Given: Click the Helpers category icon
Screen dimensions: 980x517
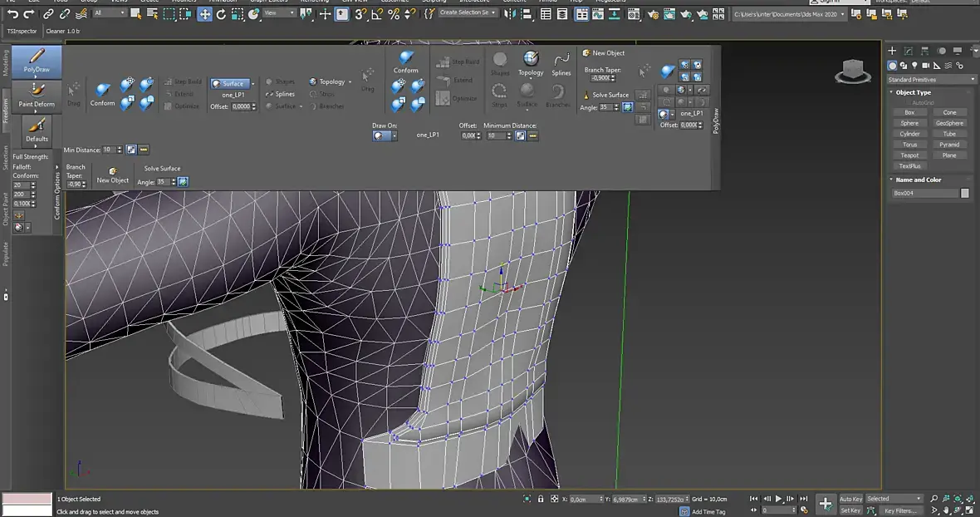Looking at the screenshot, I should pyautogui.click(x=937, y=65).
